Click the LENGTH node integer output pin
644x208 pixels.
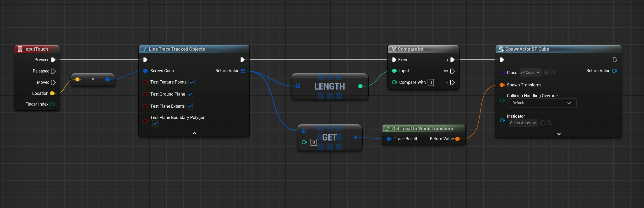pyautogui.click(x=361, y=86)
